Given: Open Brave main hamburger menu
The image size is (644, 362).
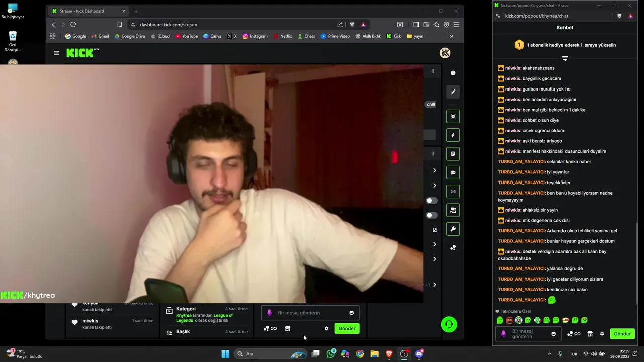Looking at the screenshot, I should tap(456, 24).
